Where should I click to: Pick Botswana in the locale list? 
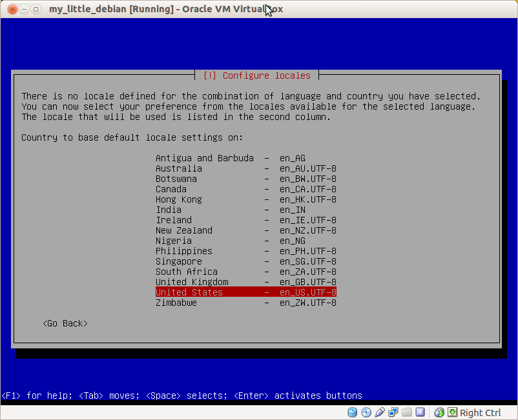click(x=246, y=179)
